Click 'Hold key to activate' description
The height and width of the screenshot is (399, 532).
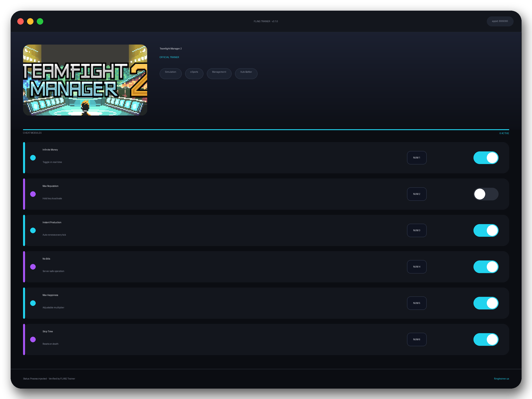coord(52,198)
